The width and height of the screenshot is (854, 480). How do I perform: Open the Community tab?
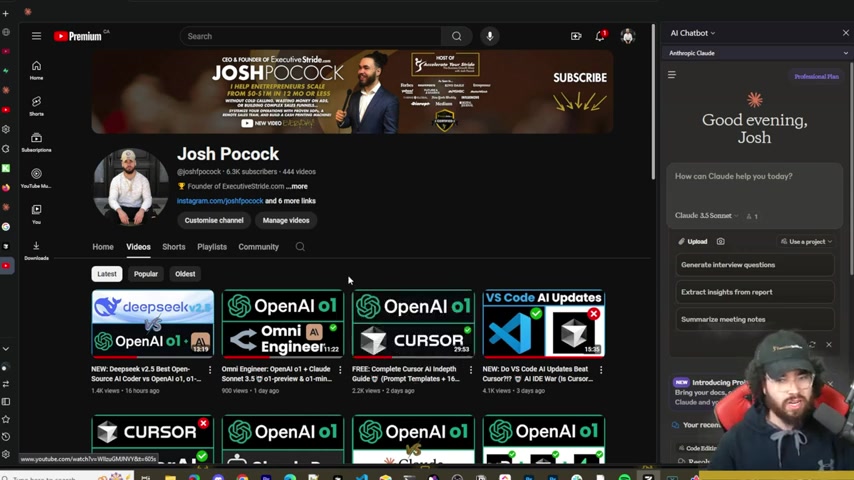[x=258, y=247]
